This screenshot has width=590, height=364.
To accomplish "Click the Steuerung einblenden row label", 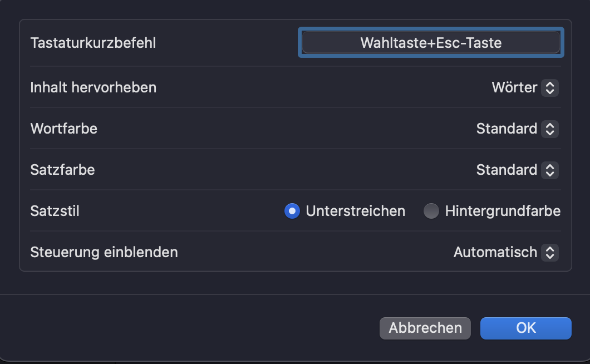I will click(x=104, y=252).
